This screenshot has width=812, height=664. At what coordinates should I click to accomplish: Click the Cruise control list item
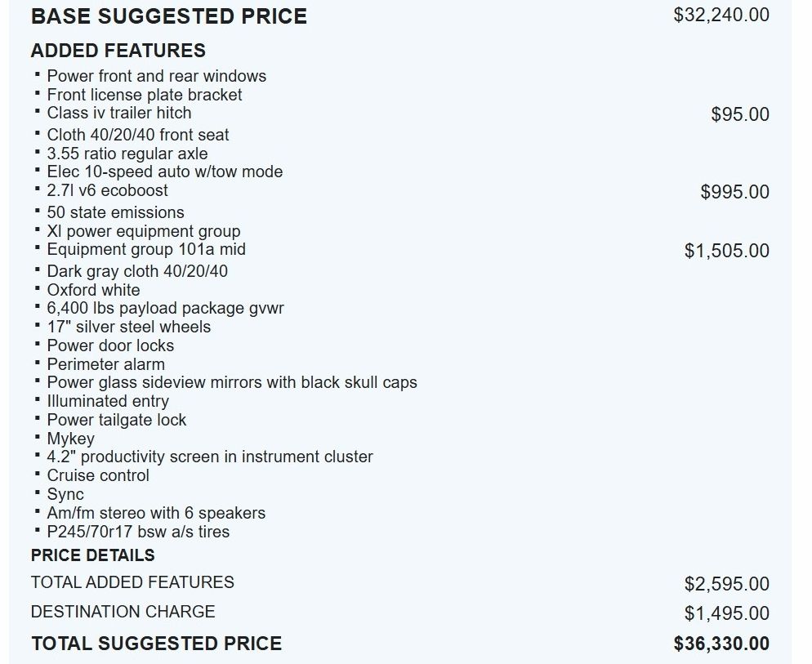pos(98,475)
